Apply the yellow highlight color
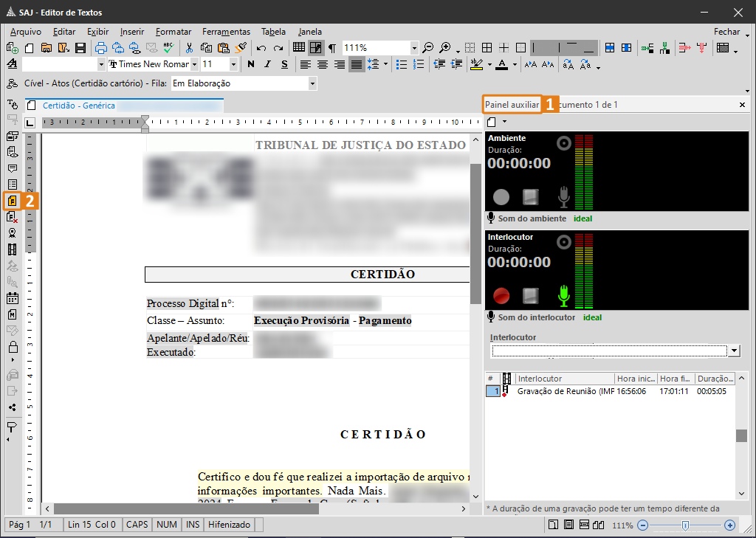 coord(476,64)
